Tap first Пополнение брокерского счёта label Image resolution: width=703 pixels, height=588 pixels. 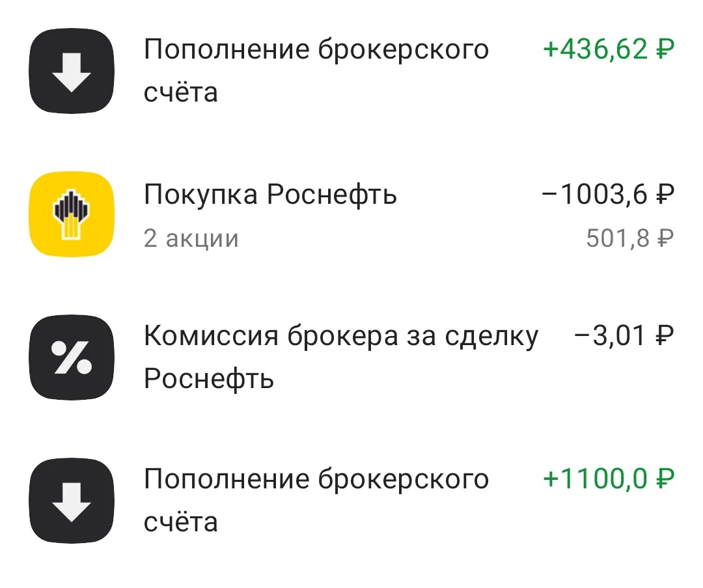tap(316, 71)
